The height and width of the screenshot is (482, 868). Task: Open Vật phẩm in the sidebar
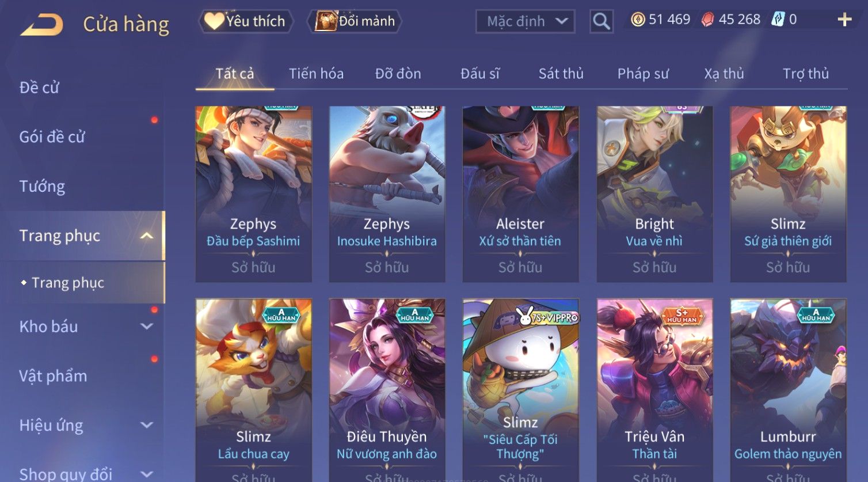click(53, 376)
